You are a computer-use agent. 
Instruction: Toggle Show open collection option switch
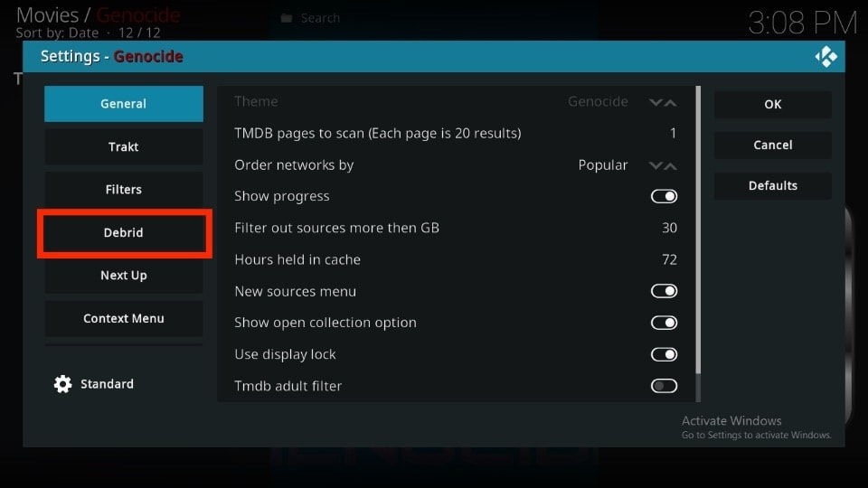(x=664, y=323)
